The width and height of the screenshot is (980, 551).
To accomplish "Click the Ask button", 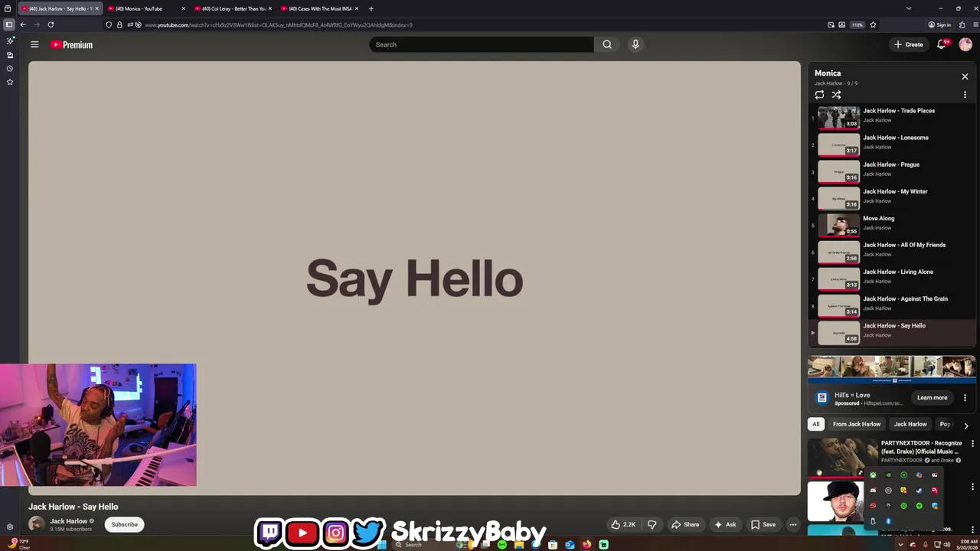I will pyautogui.click(x=724, y=524).
